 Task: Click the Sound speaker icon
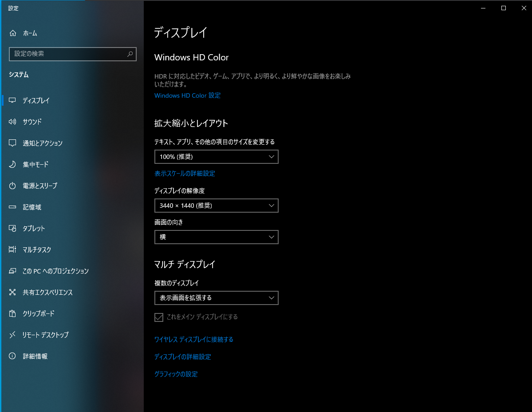tap(13, 122)
